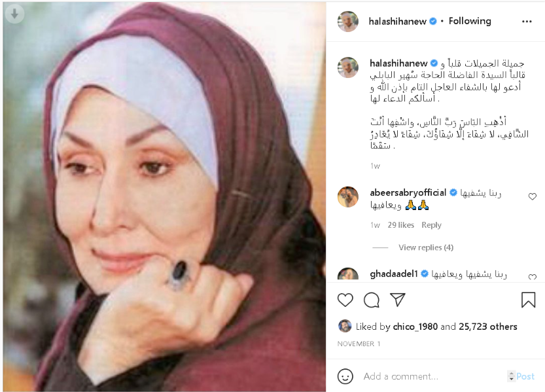The height and width of the screenshot is (392, 545).
Task: View the 25,723 others who liked
Action: (488, 327)
